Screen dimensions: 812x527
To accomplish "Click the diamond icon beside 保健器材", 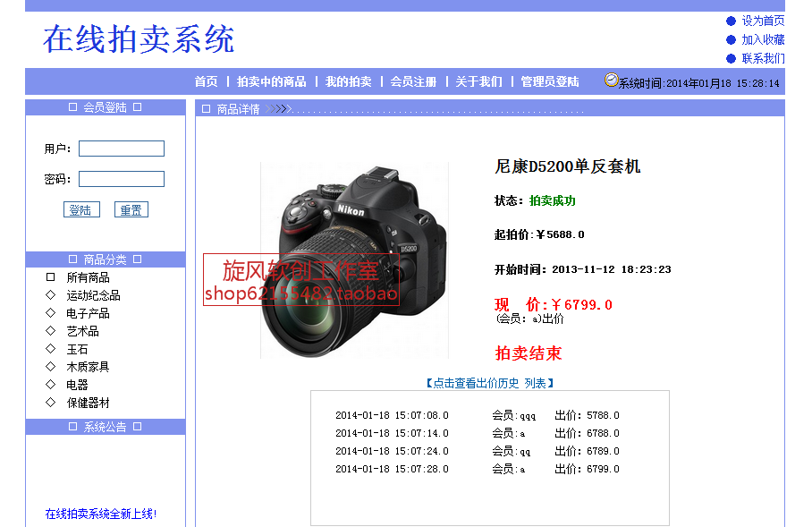I will 50,402.
